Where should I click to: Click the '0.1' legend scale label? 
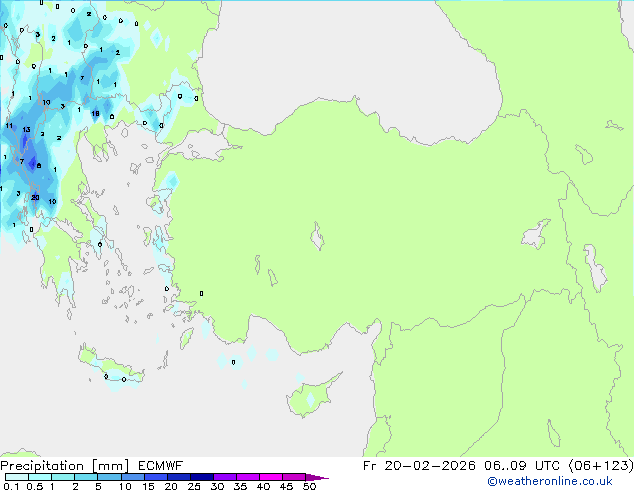point(11,486)
